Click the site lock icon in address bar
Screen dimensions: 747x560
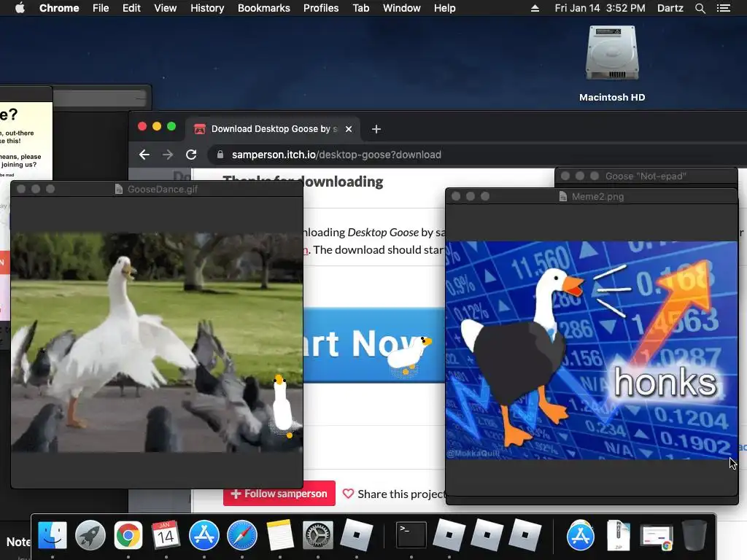(x=220, y=155)
